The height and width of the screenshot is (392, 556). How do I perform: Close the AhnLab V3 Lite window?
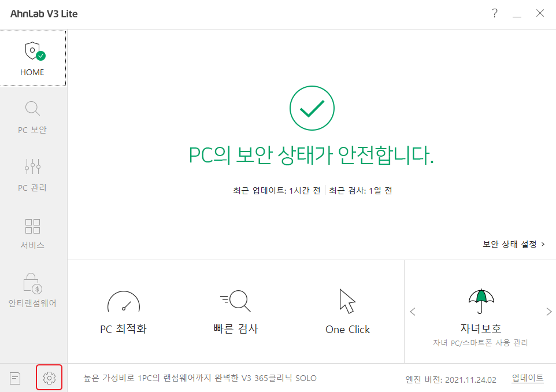pyautogui.click(x=540, y=13)
